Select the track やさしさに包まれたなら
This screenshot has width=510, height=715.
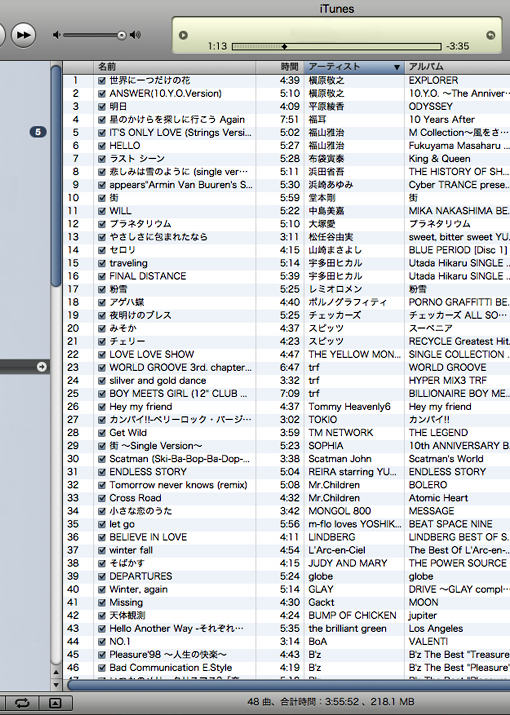point(158,237)
